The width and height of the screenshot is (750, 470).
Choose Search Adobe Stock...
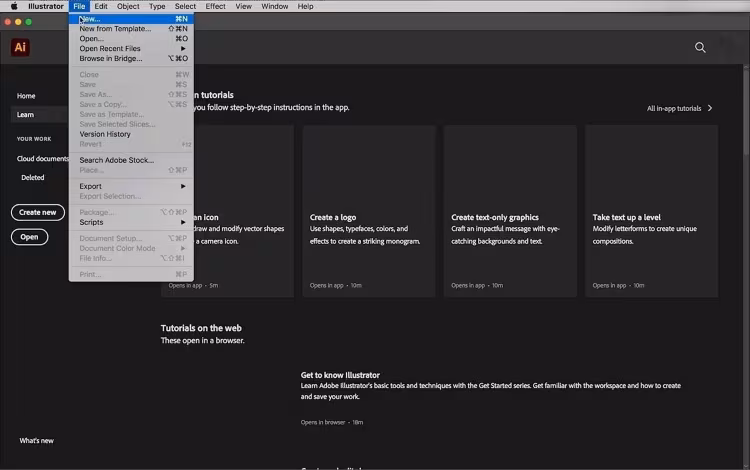[131, 160]
